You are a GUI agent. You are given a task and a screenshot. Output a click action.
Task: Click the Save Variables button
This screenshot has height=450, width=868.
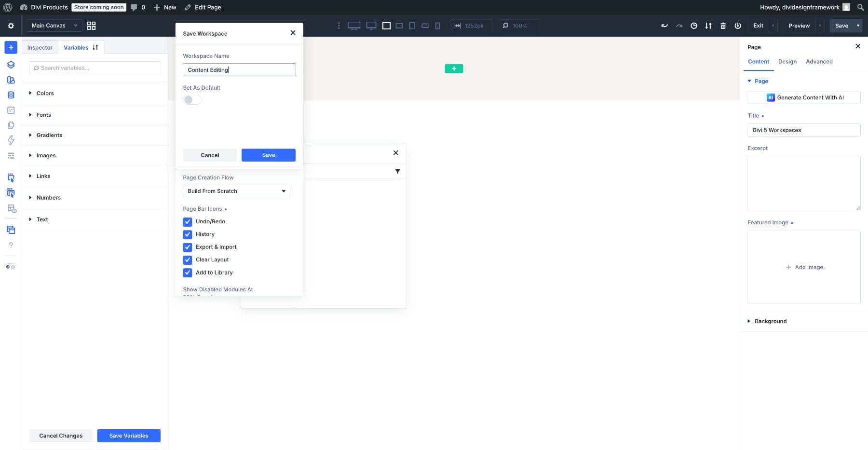pos(129,436)
